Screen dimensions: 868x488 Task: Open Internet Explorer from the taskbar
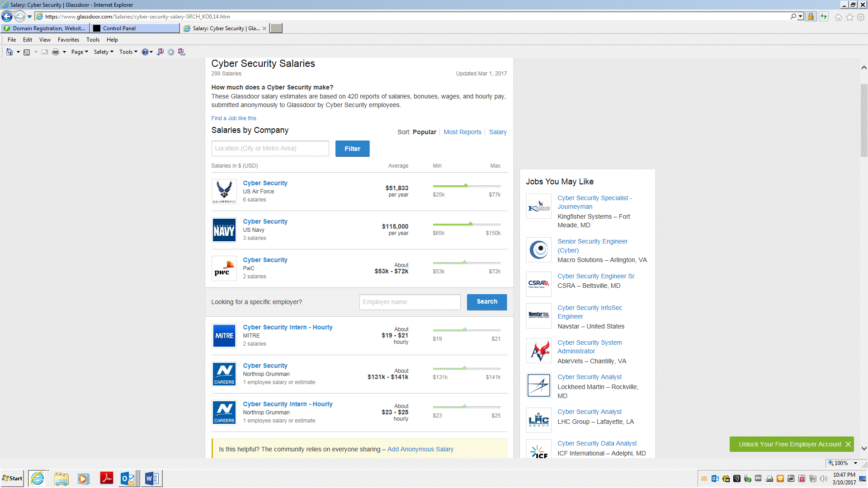pos(38,478)
